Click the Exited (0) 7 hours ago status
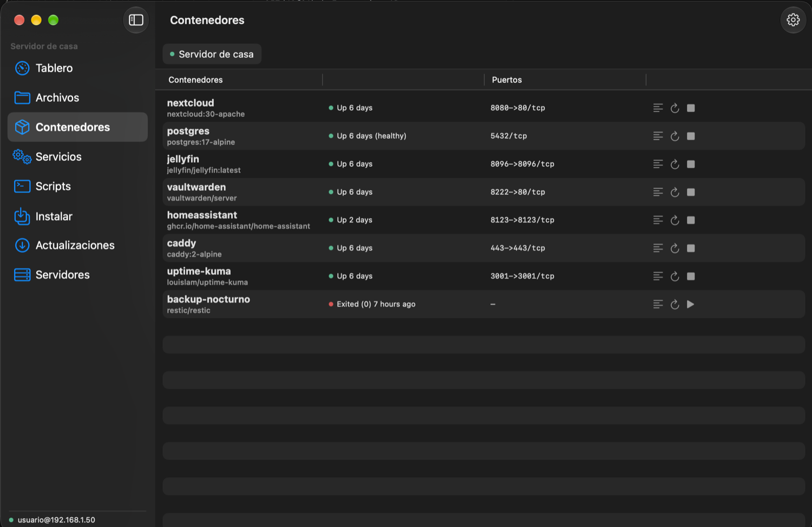The height and width of the screenshot is (527, 812). click(376, 304)
